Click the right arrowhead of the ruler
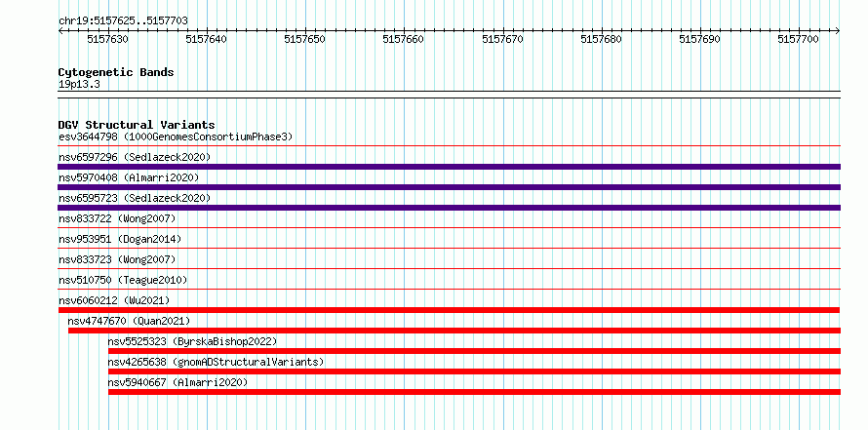The image size is (868, 430). tap(838, 31)
